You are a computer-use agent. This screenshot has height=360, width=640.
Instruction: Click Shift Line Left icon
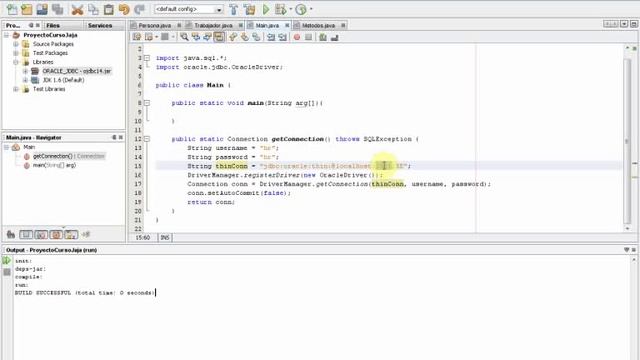[271, 37]
